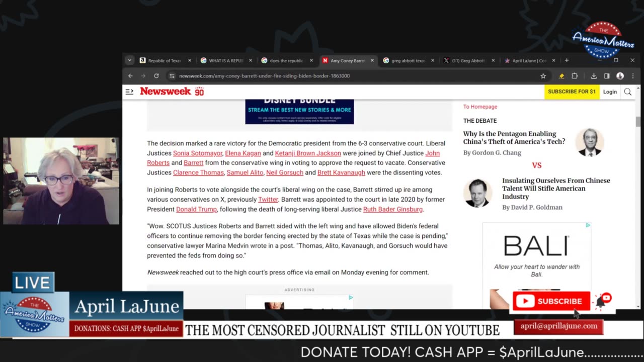The width and height of the screenshot is (644, 362).
Task: Open the Donald Trump link
Action: click(x=196, y=209)
